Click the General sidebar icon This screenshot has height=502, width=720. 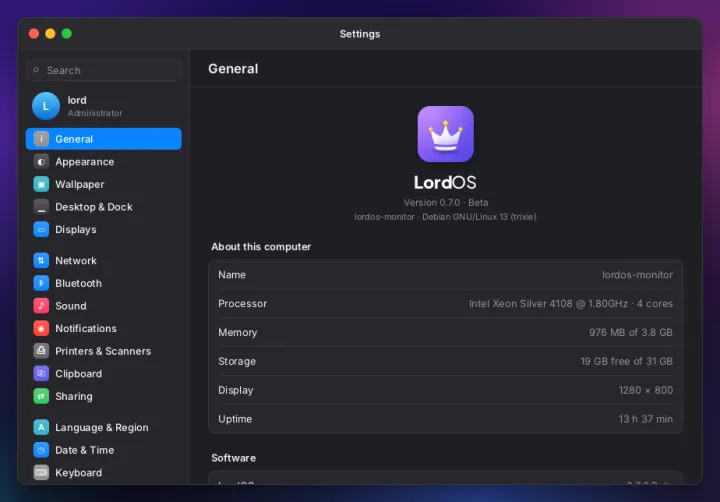click(41, 139)
